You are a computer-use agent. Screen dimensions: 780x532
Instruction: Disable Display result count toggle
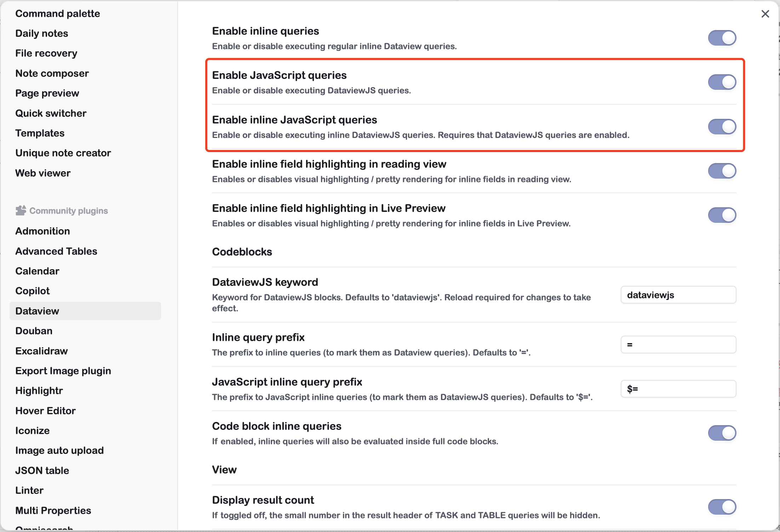pos(722,507)
